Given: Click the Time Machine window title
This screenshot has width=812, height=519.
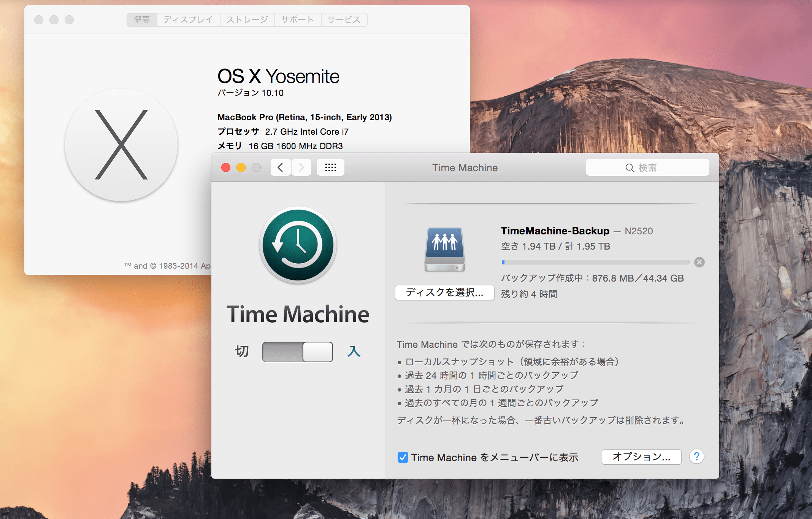Looking at the screenshot, I should [465, 168].
